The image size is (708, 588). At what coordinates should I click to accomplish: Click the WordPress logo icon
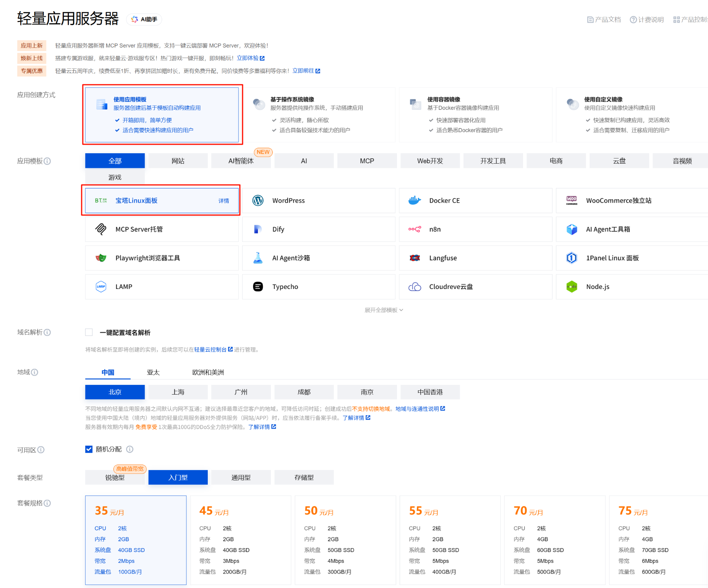(258, 200)
